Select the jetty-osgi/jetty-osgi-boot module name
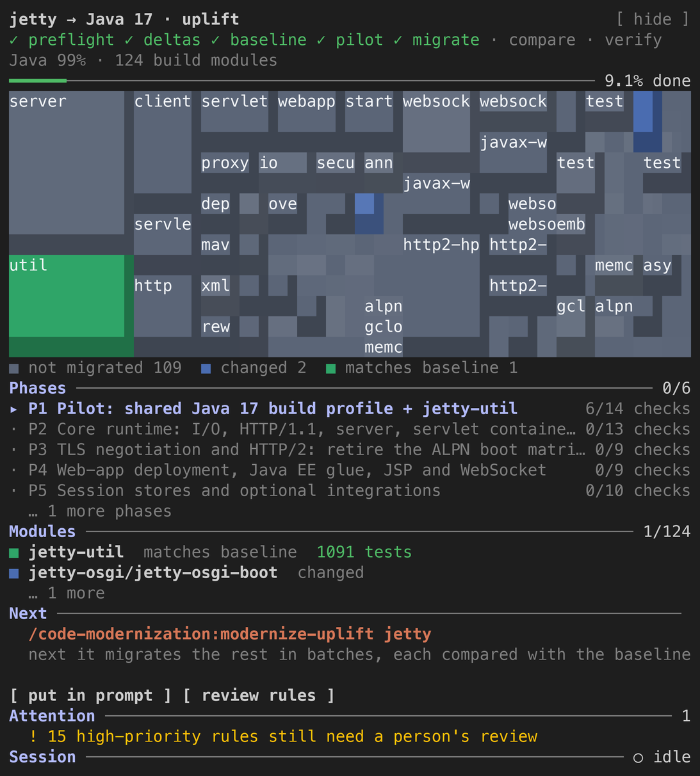 [153, 572]
